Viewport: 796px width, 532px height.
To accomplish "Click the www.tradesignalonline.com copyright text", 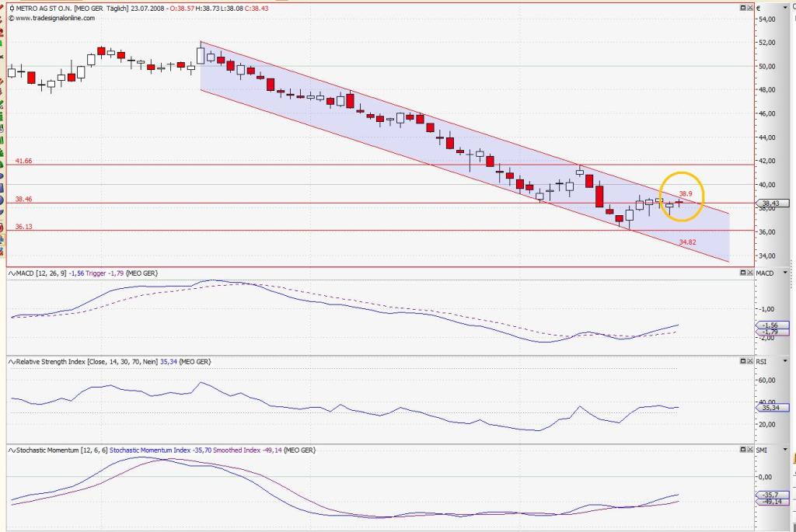I will click(52, 18).
